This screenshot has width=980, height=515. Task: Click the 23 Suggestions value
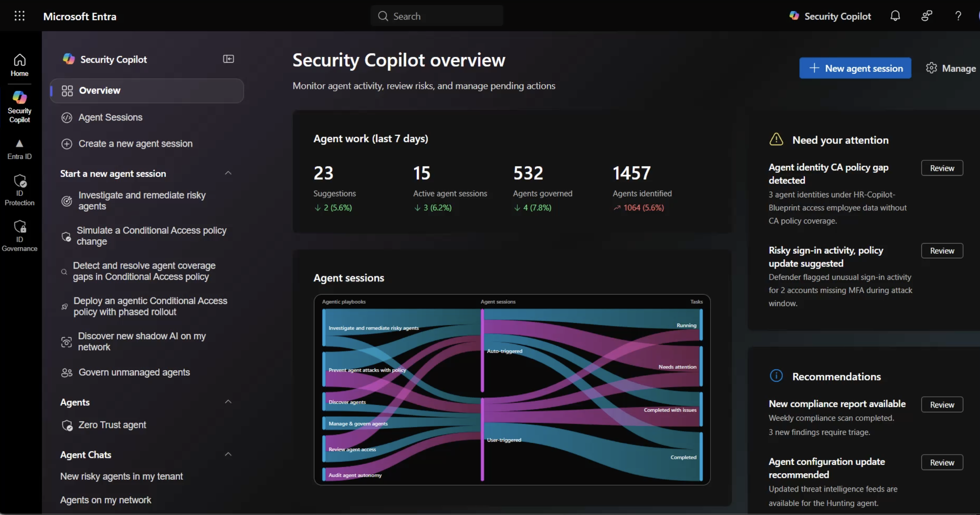[x=323, y=173]
